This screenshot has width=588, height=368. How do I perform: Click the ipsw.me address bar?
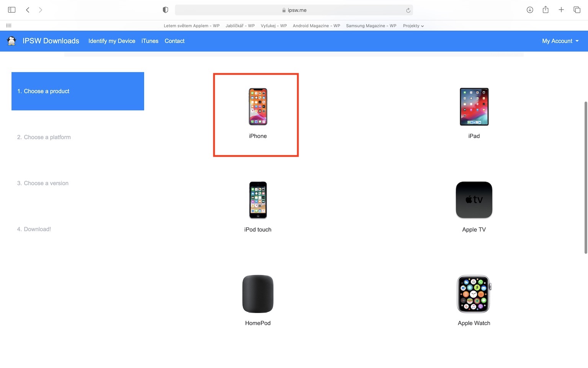tap(294, 10)
